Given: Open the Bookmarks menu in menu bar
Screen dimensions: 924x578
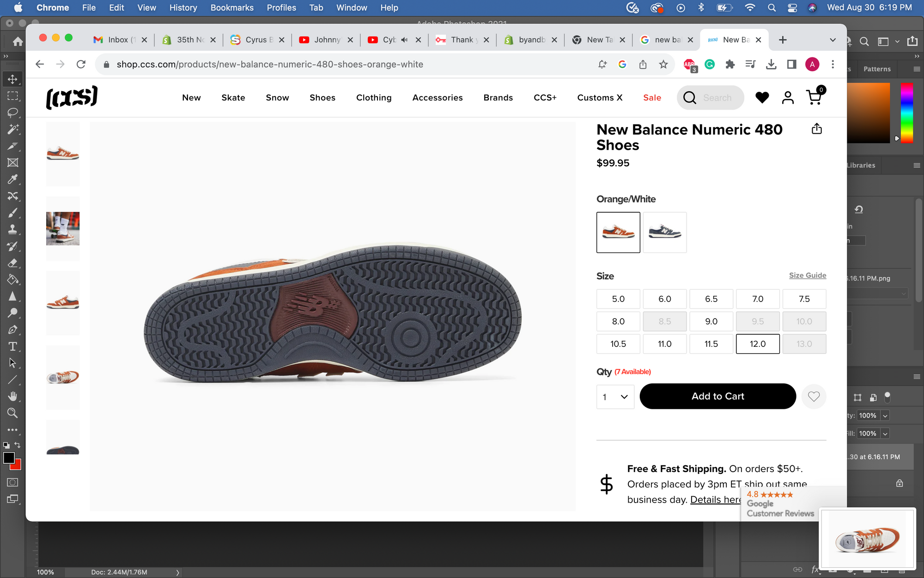Looking at the screenshot, I should (232, 7).
